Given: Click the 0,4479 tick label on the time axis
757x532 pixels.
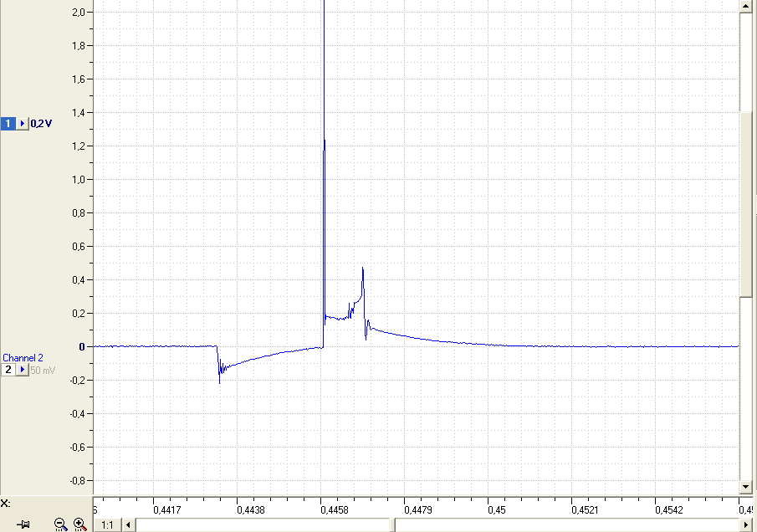Looking at the screenshot, I should pos(418,509).
